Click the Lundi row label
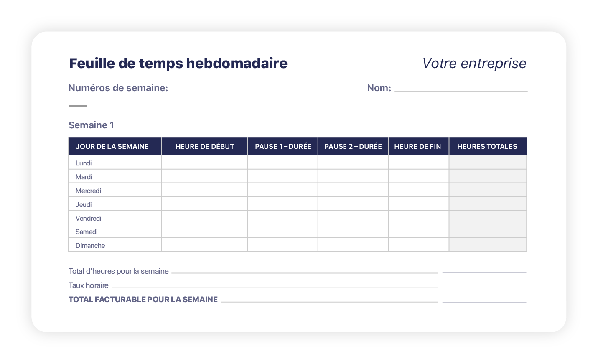This screenshot has height=364, width=598. click(84, 163)
